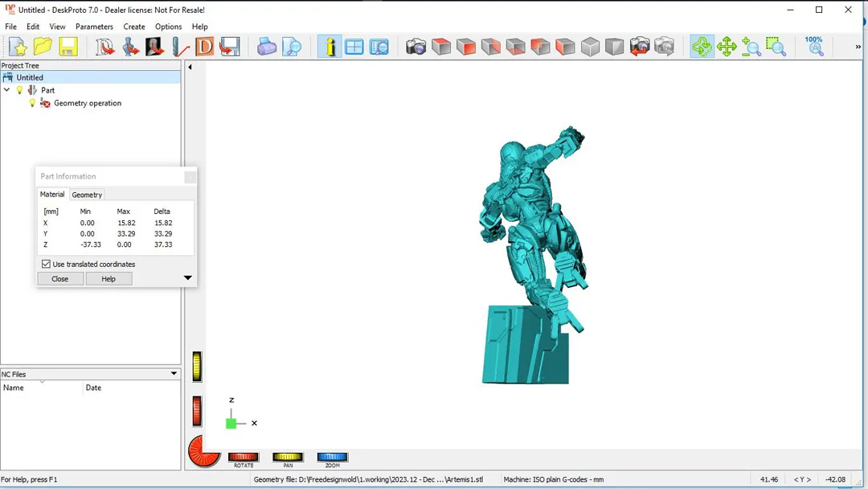Calculate toolpaths with the cutter icon
The image size is (868, 489).
180,47
